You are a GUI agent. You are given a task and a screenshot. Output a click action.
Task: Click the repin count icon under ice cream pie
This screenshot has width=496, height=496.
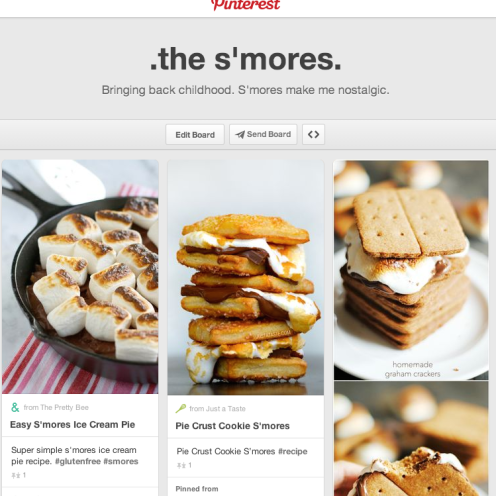[x=16, y=475]
